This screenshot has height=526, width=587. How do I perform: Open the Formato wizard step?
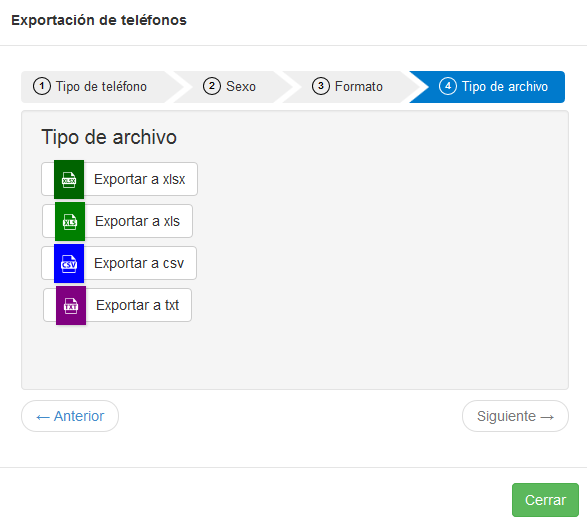pos(346,87)
